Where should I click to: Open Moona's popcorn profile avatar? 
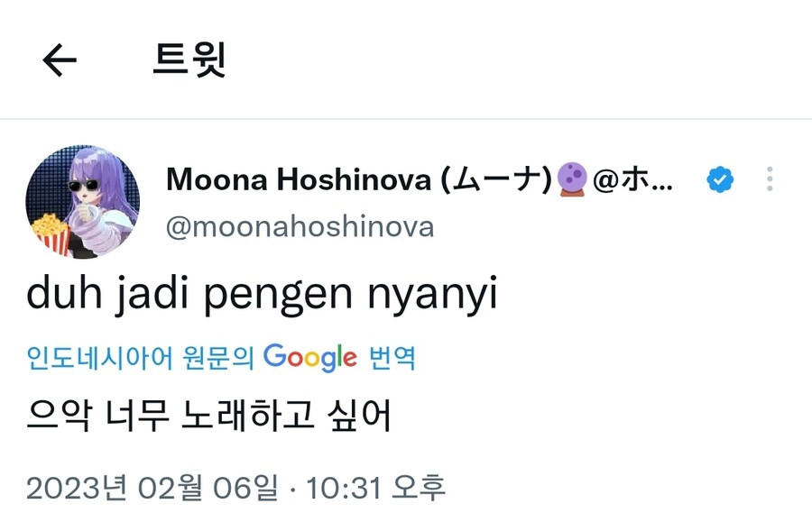click(x=82, y=201)
